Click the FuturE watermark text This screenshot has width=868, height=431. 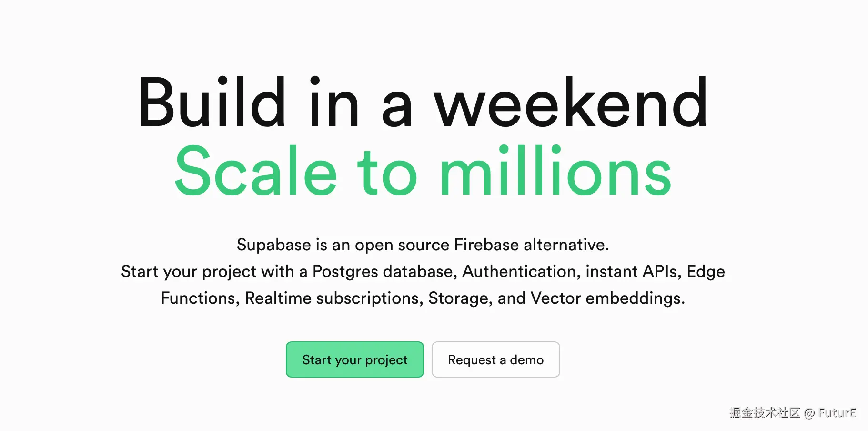pos(837,413)
